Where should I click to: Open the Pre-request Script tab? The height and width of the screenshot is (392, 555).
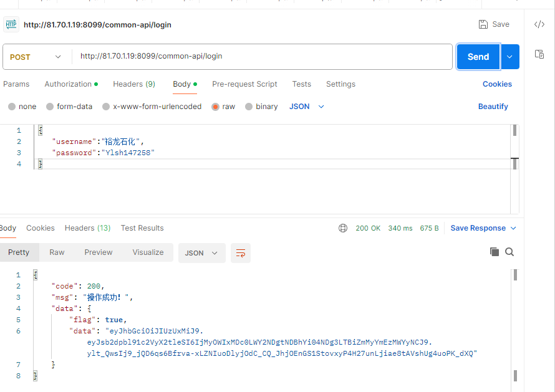point(244,84)
